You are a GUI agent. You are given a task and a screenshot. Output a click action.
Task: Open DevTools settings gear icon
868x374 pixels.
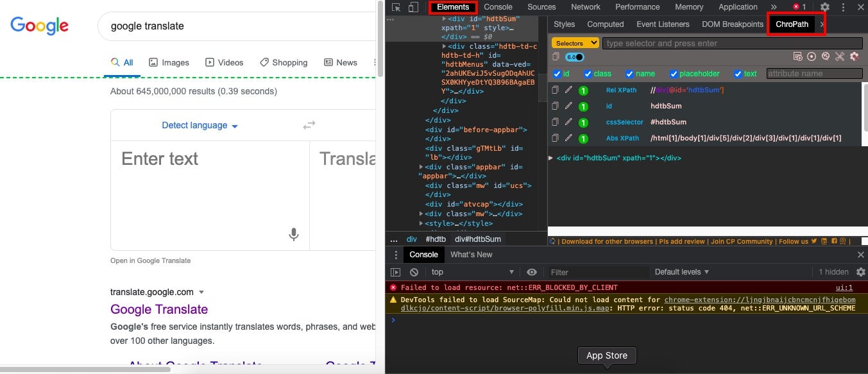(x=825, y=6)
